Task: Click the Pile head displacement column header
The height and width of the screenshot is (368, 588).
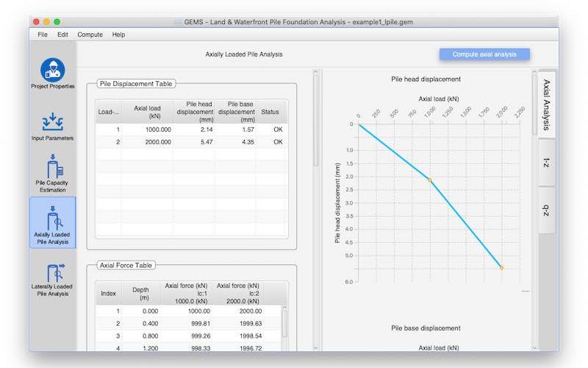Action: pyautogui.click(x=194, y=112)
